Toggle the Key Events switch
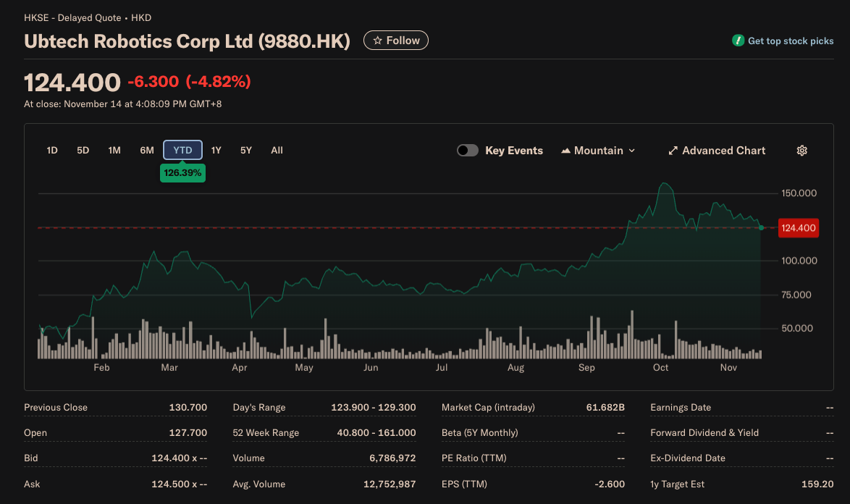The width and height of the screenshot is (850, 504). 467,151
